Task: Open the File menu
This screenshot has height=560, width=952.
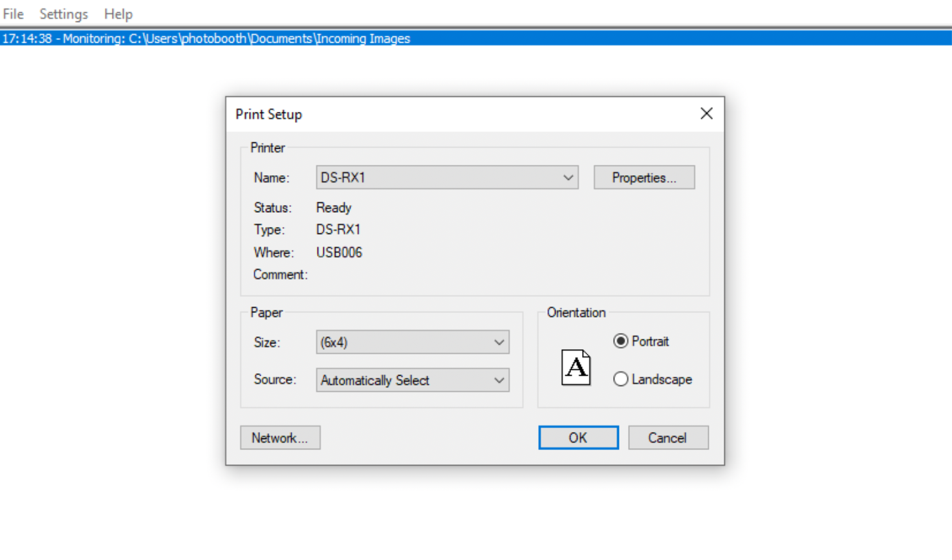Action: [13, 14]
